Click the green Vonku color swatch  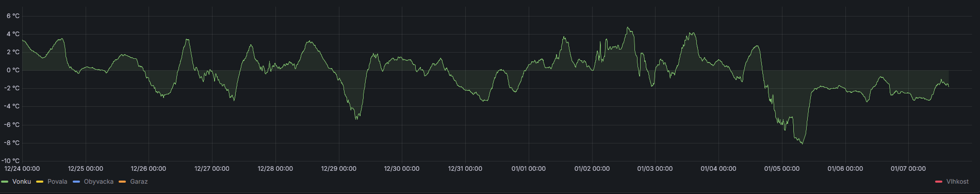[5, 182]
